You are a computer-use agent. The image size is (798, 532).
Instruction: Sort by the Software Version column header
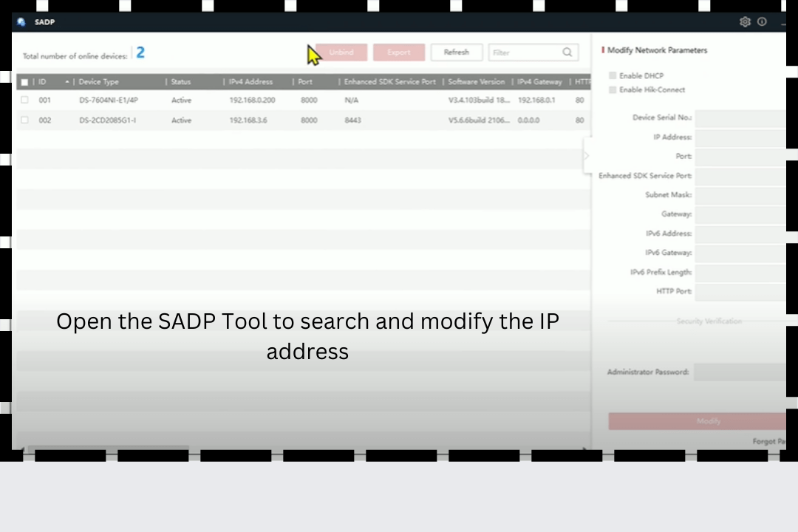point(477,82)
